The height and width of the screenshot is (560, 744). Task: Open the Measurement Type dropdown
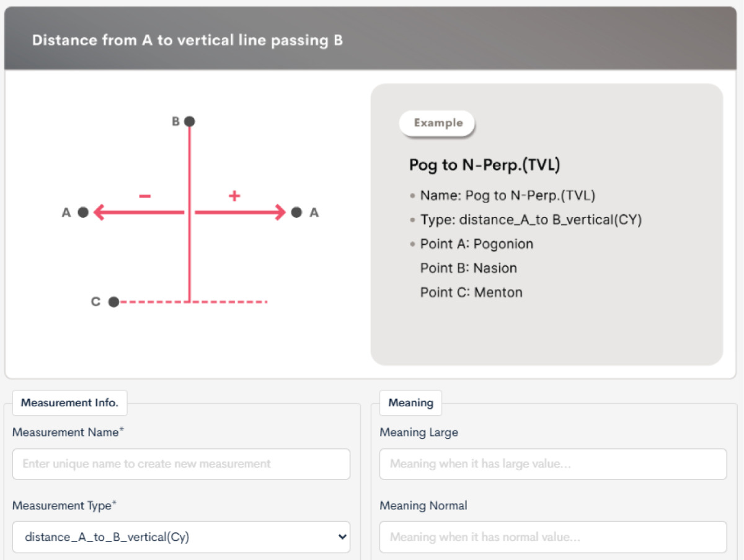[x=181, y=537]
